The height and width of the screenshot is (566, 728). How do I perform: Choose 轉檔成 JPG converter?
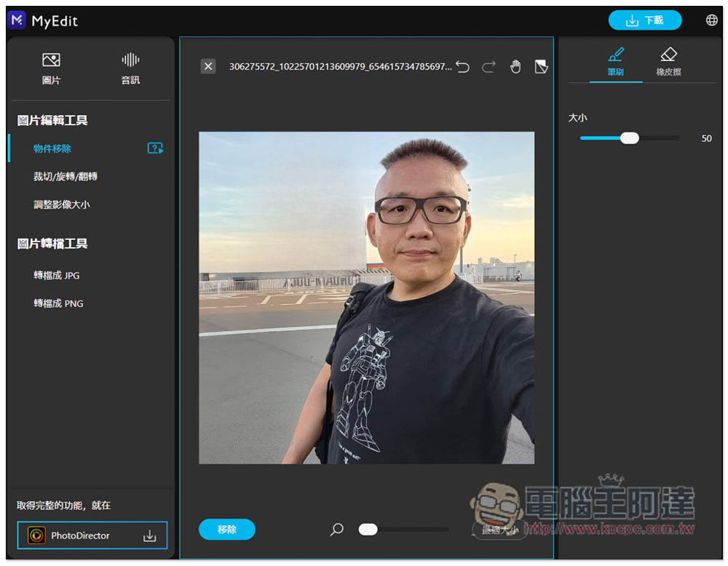[57, 276]
